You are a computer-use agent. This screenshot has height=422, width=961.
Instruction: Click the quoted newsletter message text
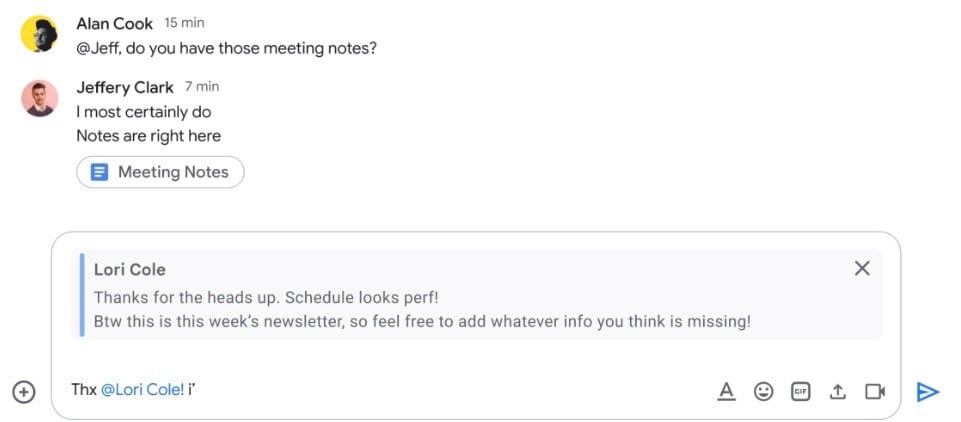click(x=421, y=322)
